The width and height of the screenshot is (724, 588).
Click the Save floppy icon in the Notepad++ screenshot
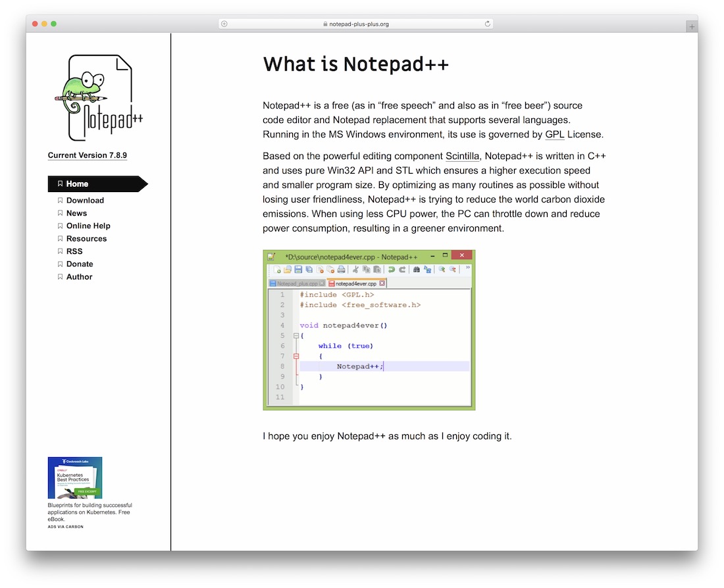(x=297, y=270)
